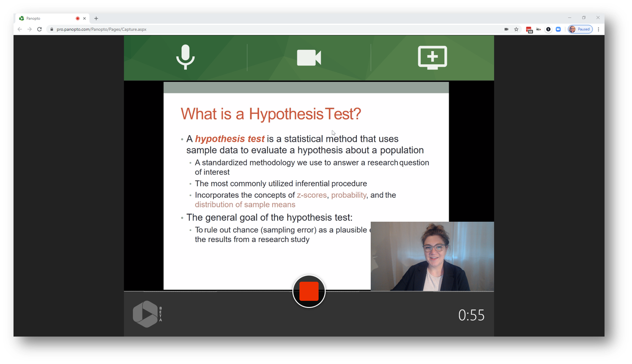The height and width of the screenshot is (364, 632).
Task: Open the Zoom browser extension
Action: click(x=558, y=30)
